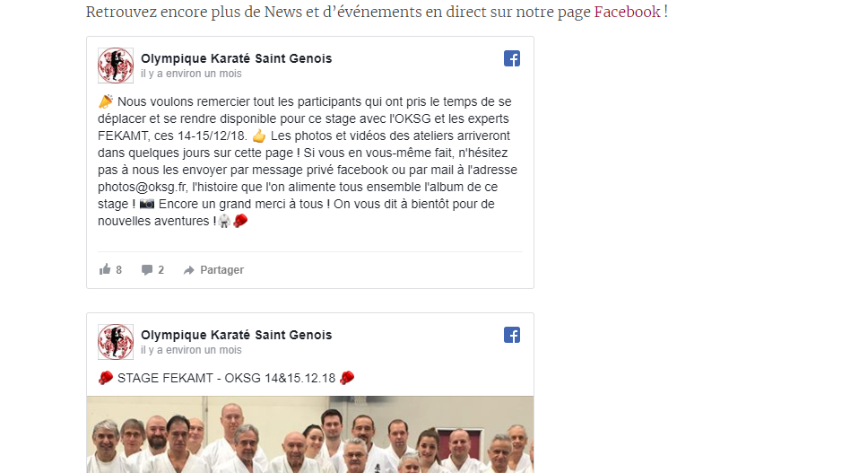The height and width of the screenshot is (473, 868).
Task: Open second post's Olympique Karaté Saint Genois name
Action: [237, 335]
